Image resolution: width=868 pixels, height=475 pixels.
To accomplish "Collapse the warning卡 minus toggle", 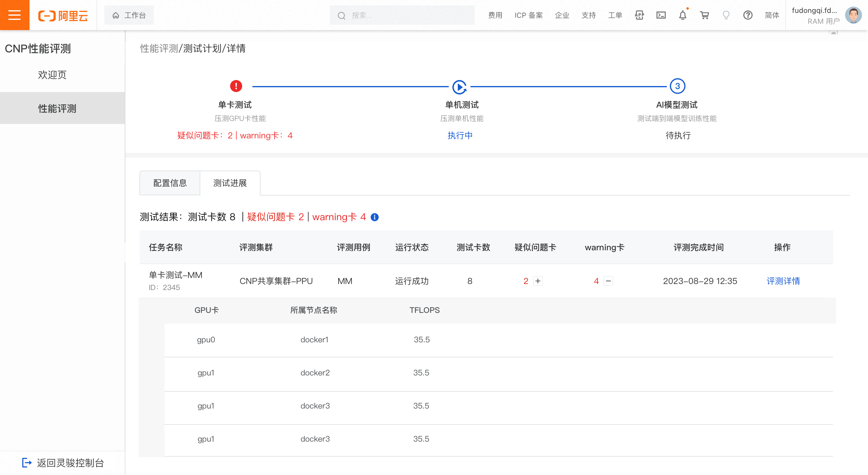I will point(608,281).
